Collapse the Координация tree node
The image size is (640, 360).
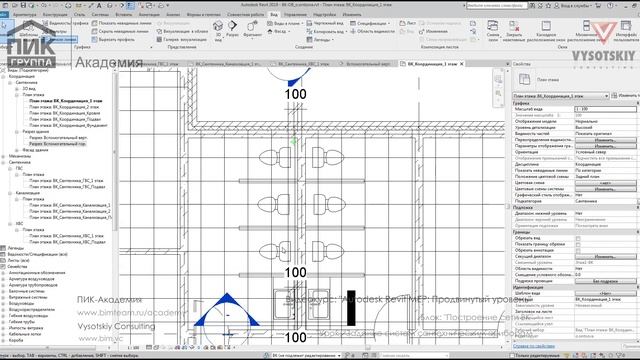click(x=3, y=76)
